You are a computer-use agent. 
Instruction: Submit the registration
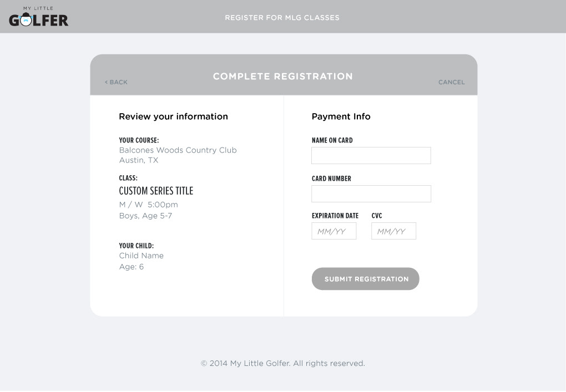point(365,279)
